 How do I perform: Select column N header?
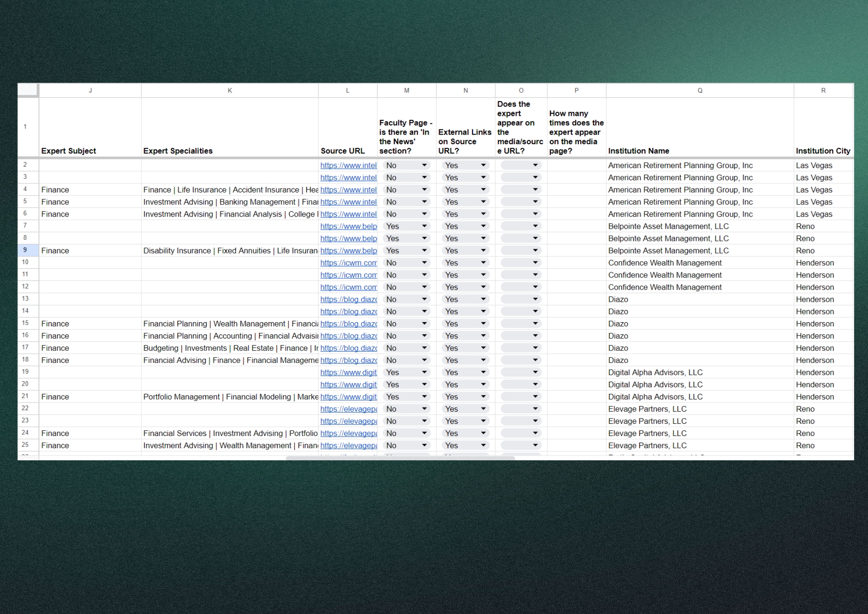pos(466,90)
